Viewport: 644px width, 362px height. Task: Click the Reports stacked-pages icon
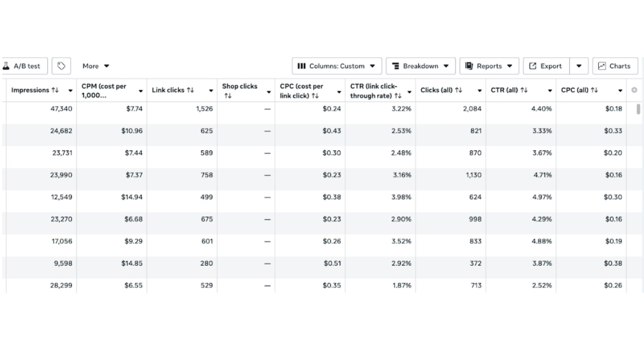click(470, 66)
